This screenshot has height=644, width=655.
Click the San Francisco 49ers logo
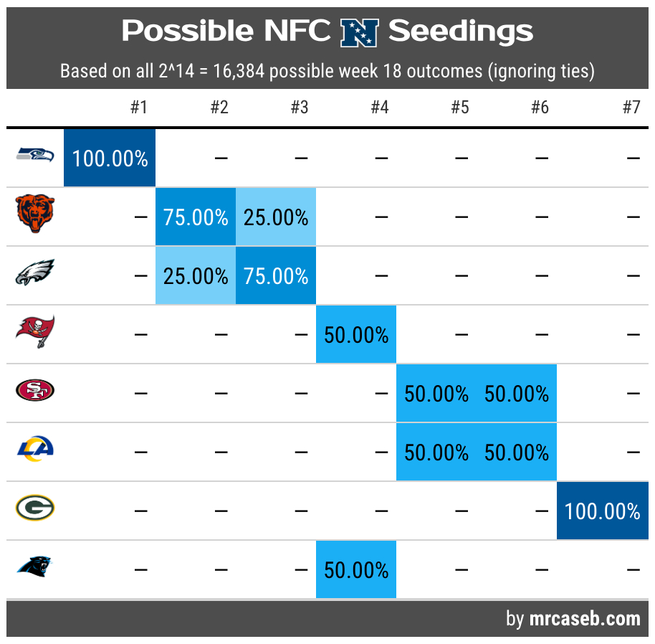coord(35,391)
